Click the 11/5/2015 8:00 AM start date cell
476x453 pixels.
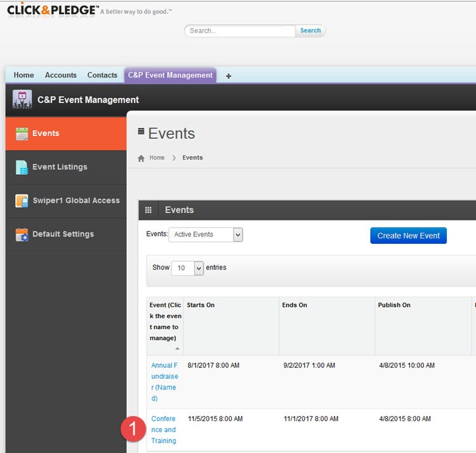click(x=215, y=419)
